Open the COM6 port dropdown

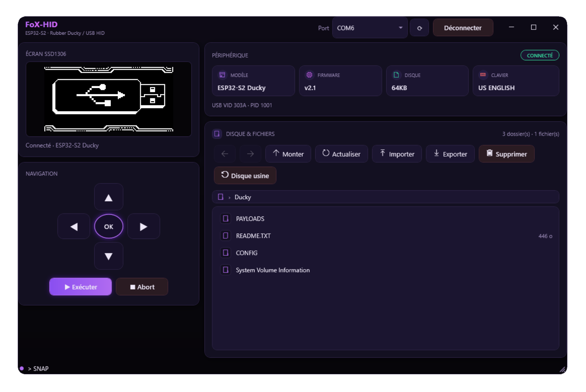pyautogui.click(x=370, y=28)
